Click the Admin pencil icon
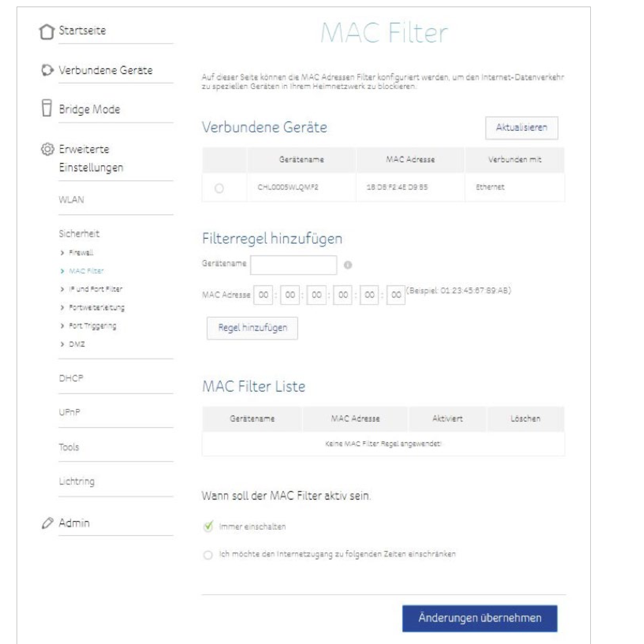 click(47, 523)
